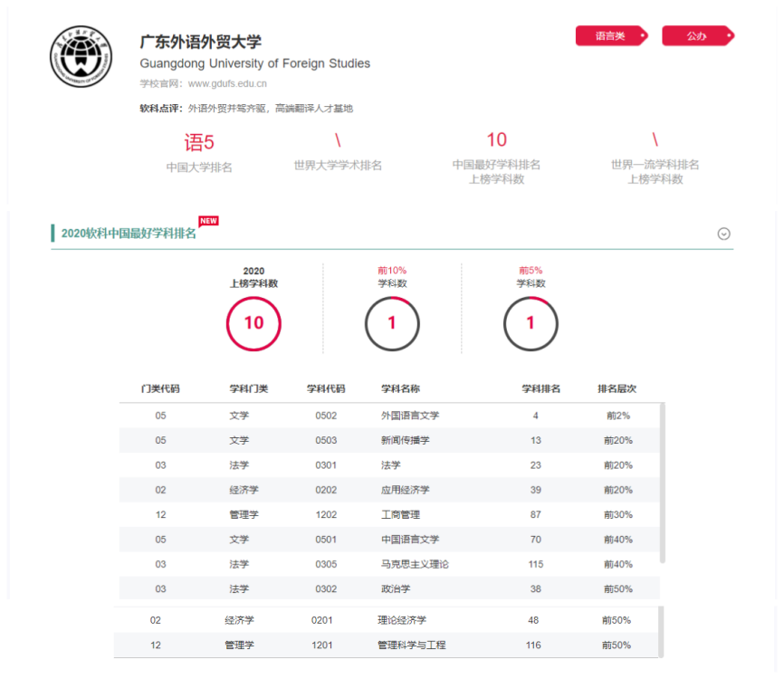Viewport: 784px width, 679px height.
Task: Click the 排名层次 column header
Action: [617, 388]
